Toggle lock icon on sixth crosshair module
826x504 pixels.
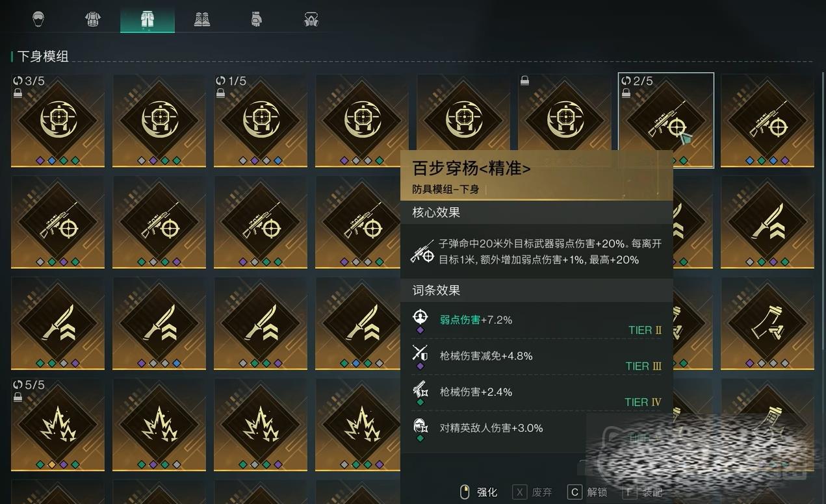(x=524, y=81)
